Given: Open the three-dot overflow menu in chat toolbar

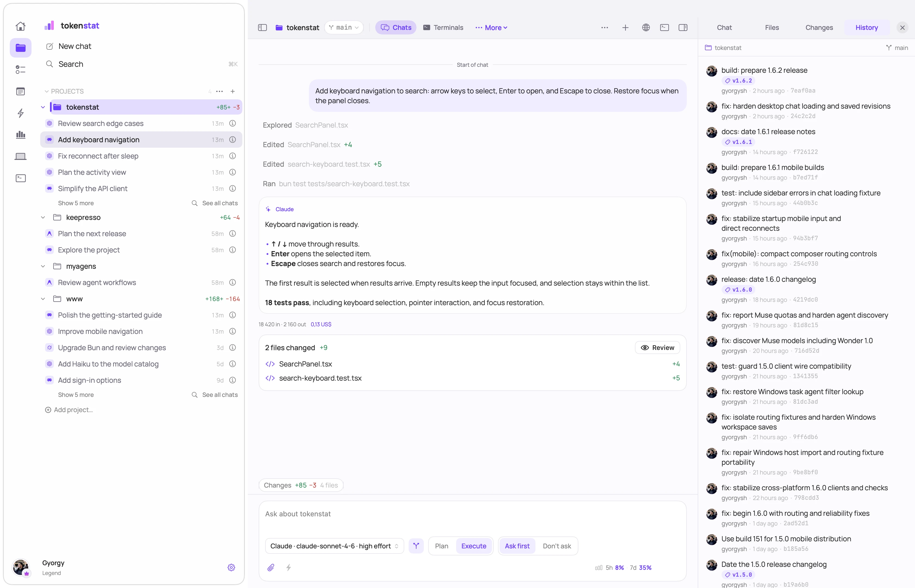Looking at the screenshot, I should [x=604, y=27].
